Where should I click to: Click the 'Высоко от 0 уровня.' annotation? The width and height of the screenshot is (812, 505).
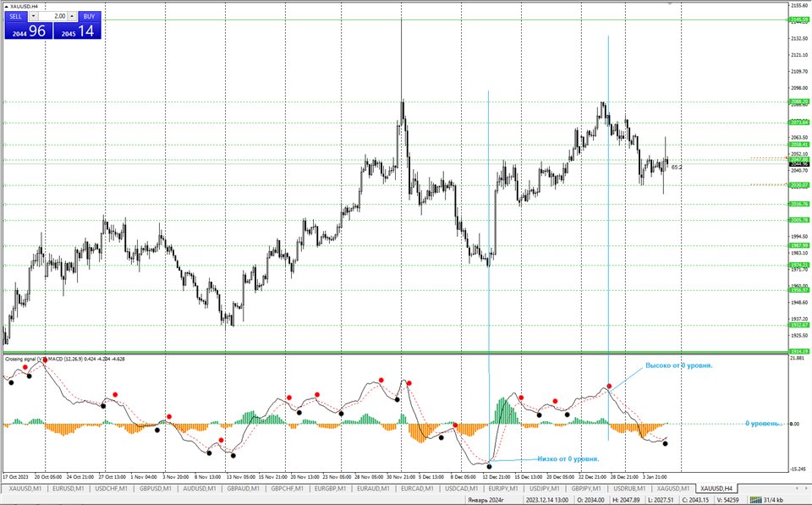pyautogui.click(x=679, y=365)
